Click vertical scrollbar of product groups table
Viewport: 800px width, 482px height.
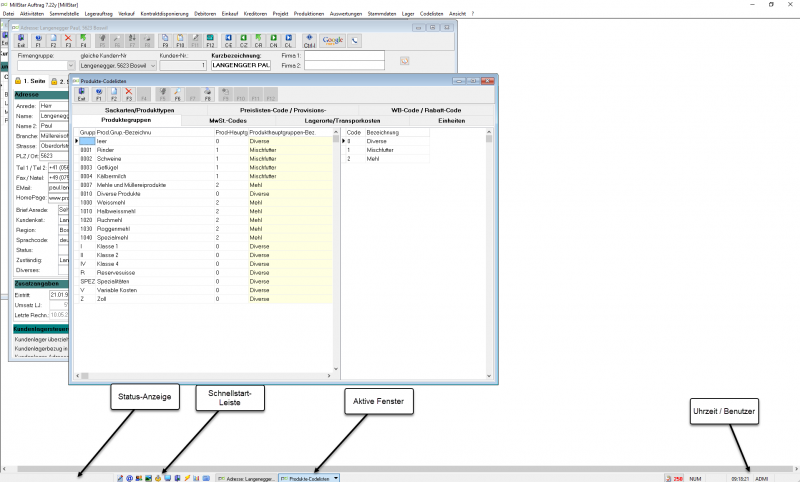[336, 250]
